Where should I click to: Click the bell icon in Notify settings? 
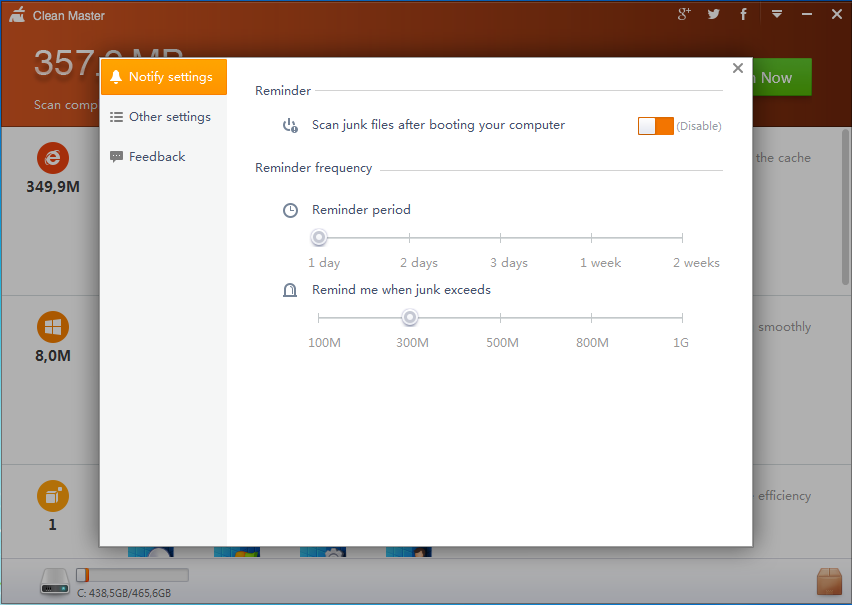(116, 77)
